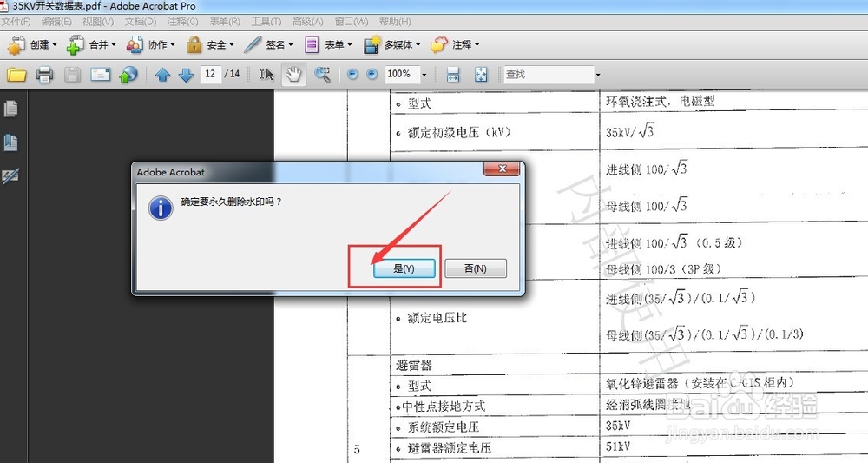Open the 多媒体 (Multimedia) toolbar menu
This screenshot has width=868, height=463.
coord(392,45)
